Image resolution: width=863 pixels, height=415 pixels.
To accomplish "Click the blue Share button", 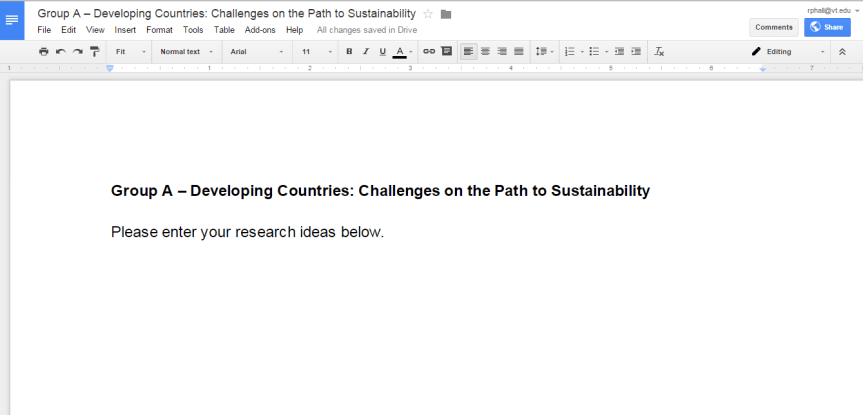I will pos(827,27).
